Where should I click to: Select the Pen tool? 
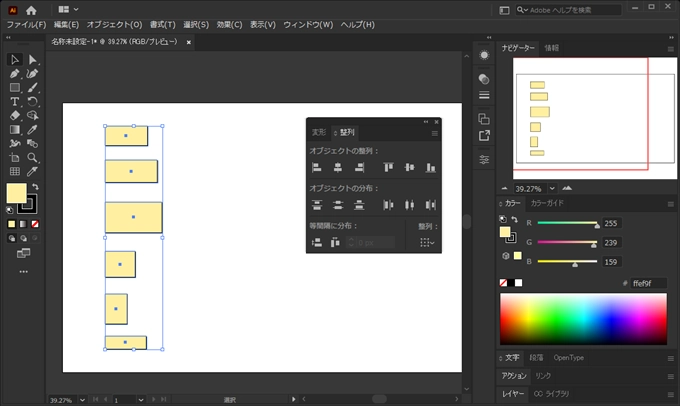tap(15, 73)
